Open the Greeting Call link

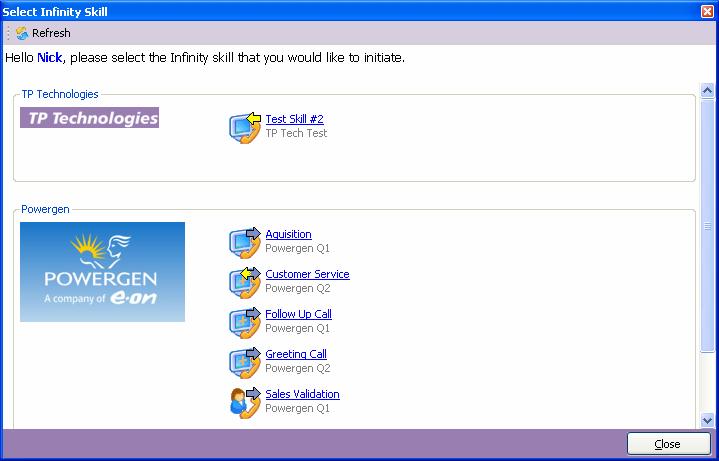pos(296,354)
